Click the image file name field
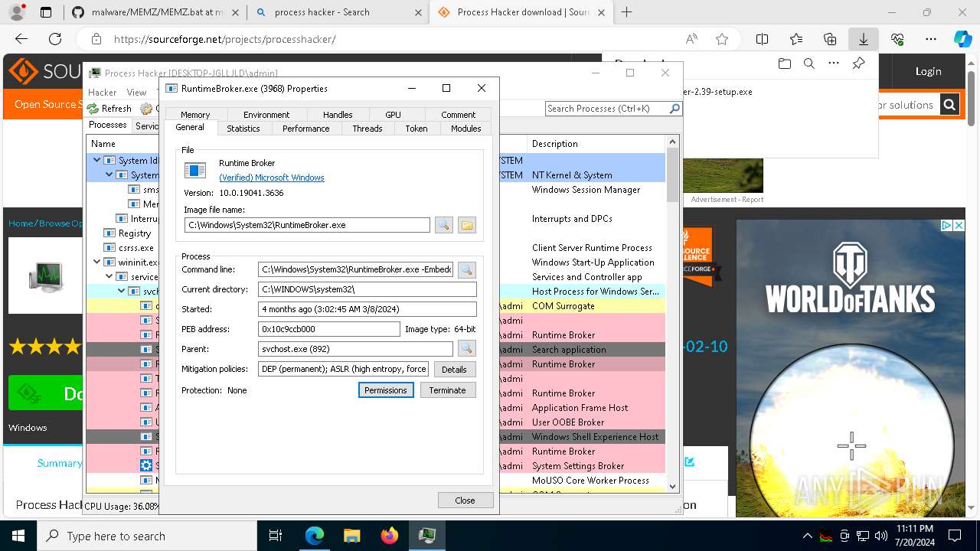This screenshot has width=980, height=551. 307,225
